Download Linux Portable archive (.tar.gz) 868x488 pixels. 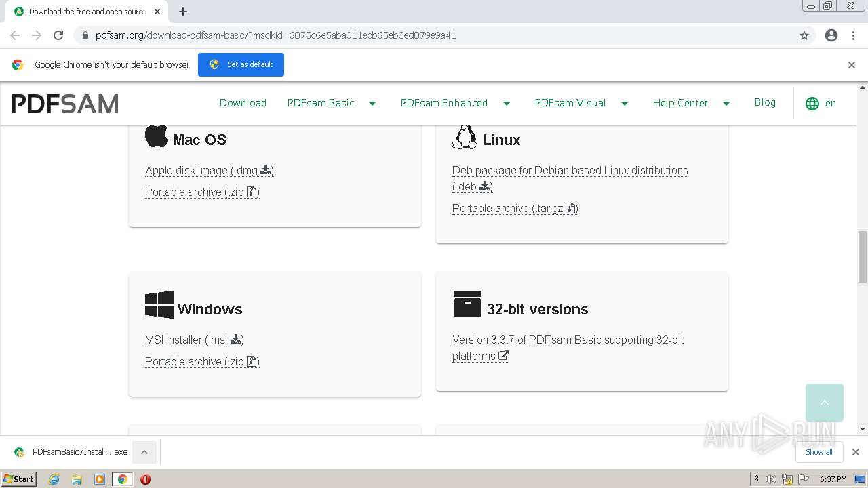click(x=515, y=208)
